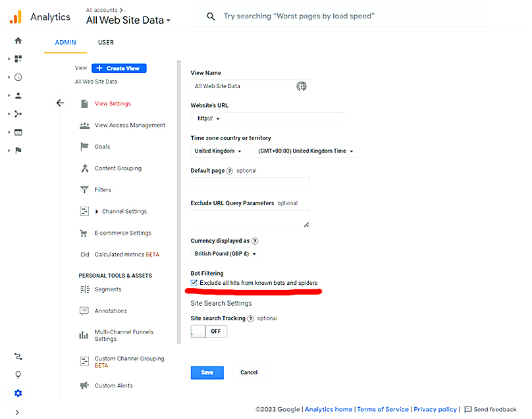Open Admin gear icon
Screen dimensions: 532x419
coord(18,393)
